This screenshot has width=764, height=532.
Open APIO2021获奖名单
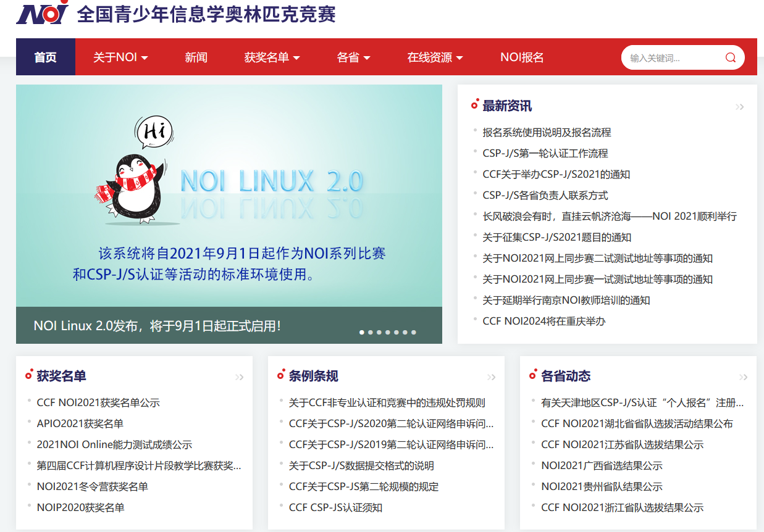tap(80, 424)
